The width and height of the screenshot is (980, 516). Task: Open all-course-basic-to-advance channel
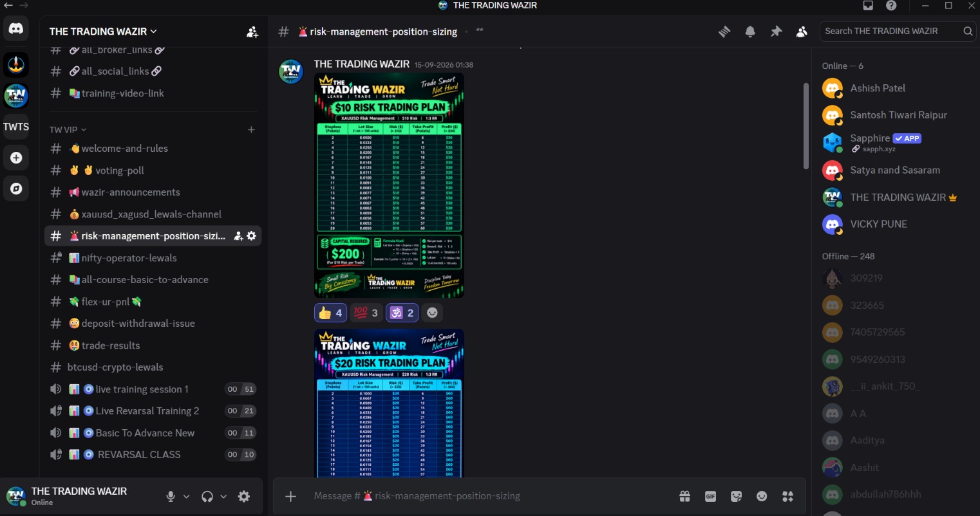point(153,280)
